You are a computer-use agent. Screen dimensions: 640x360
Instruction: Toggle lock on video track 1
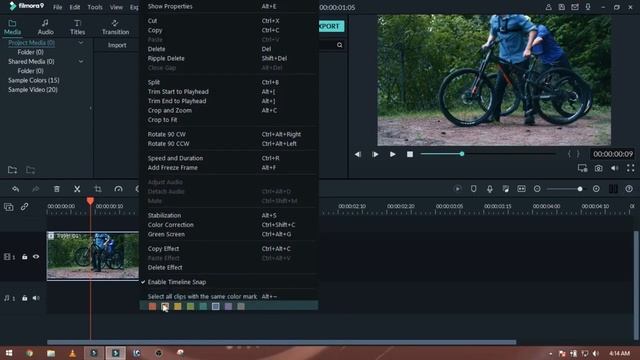click(x=24, y=257)
